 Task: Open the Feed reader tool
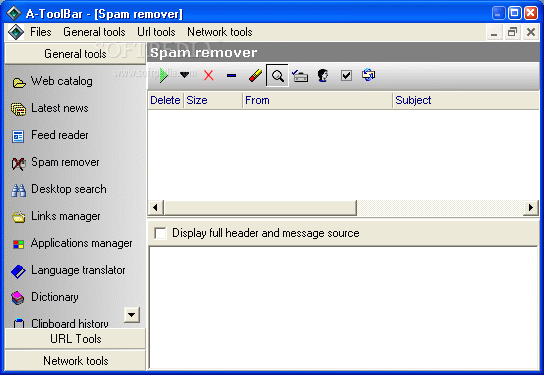coord(60,135)
